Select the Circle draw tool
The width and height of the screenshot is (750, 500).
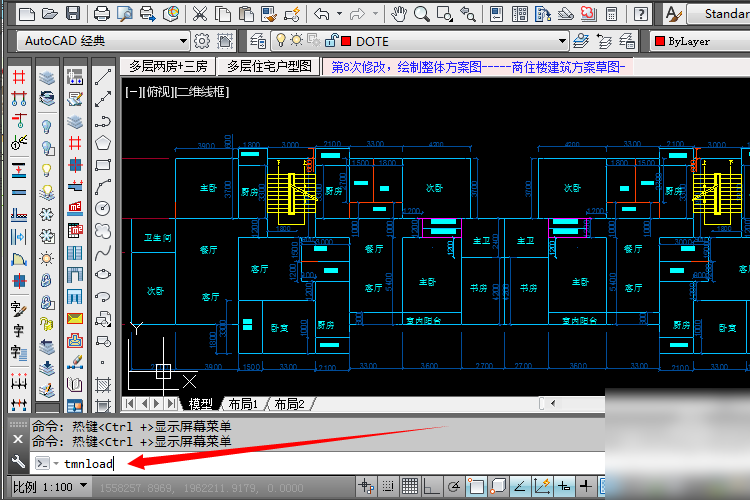tap(103, 209)
